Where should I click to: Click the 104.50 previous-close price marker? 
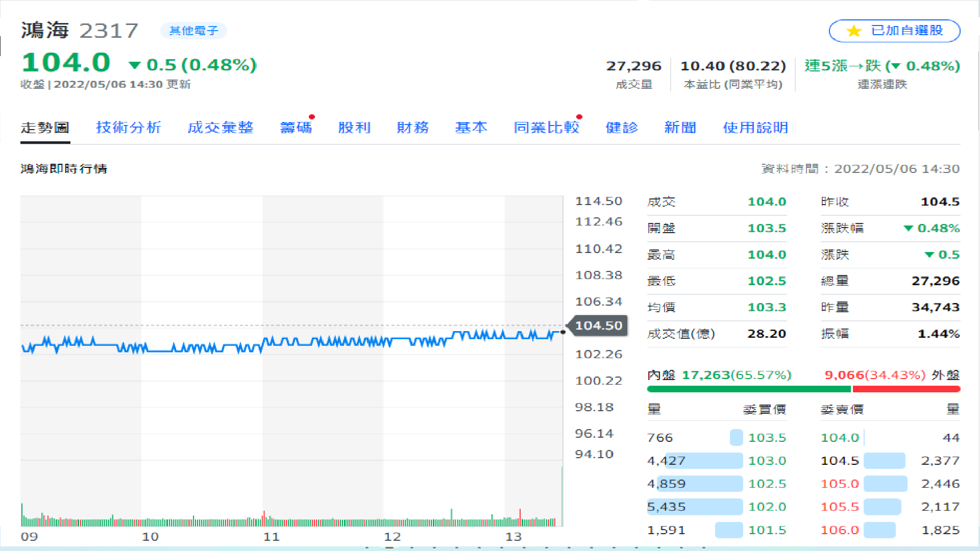point(599,325)
